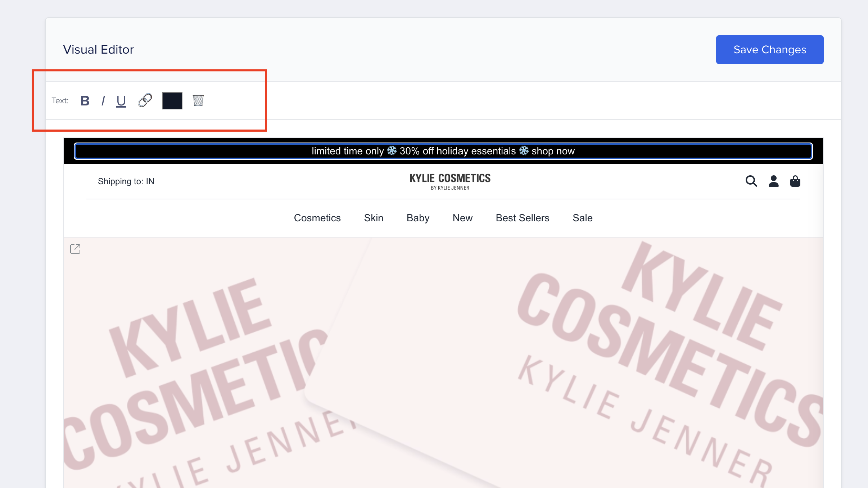Open the account user profile icon
Screen dimensions: 868x488
coord(774,181)
